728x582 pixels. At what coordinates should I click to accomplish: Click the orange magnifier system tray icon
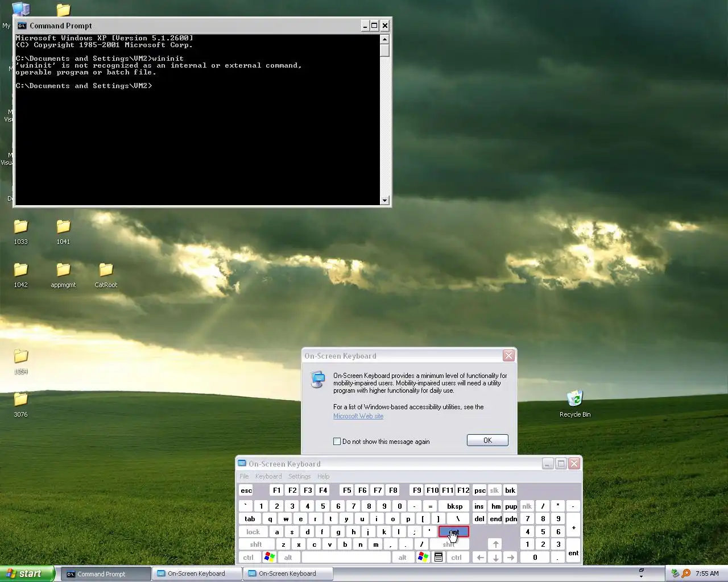(686, 573)
